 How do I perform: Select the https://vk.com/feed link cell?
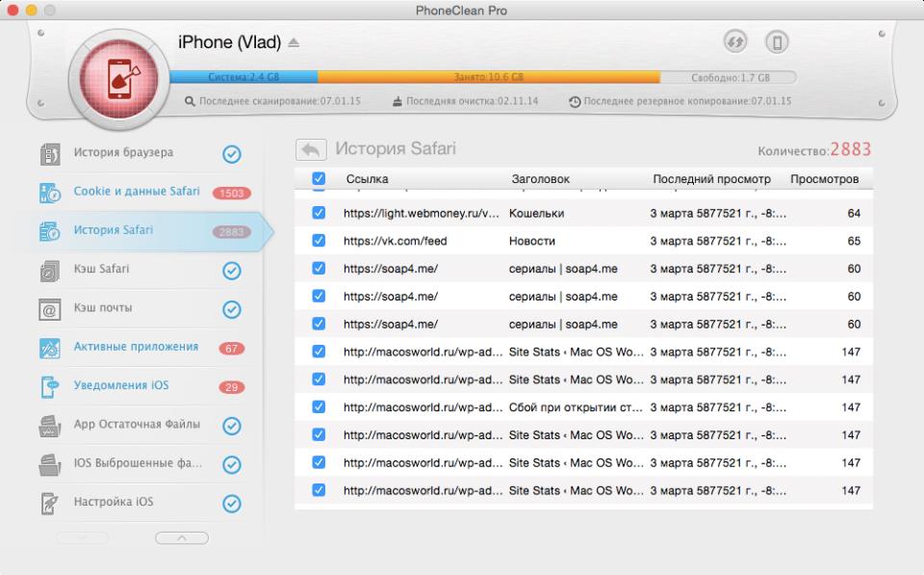coord(396,241)
